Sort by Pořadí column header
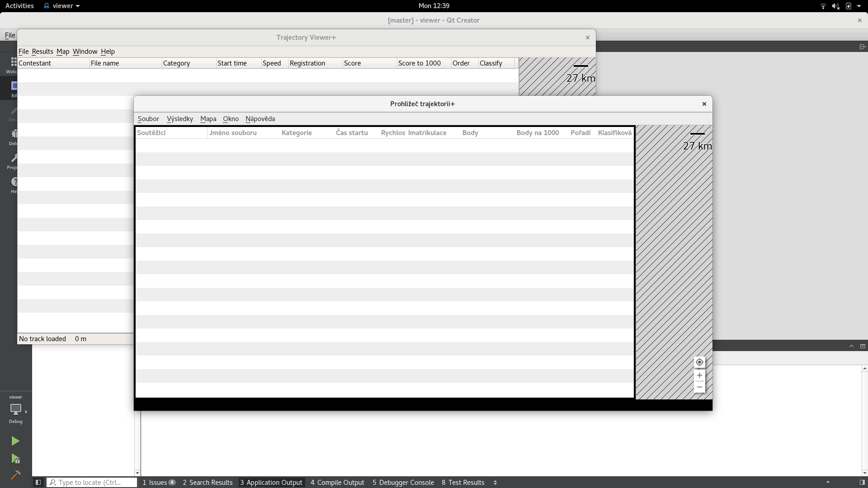This screenshot has width=868, height=488. coord(583,133)
